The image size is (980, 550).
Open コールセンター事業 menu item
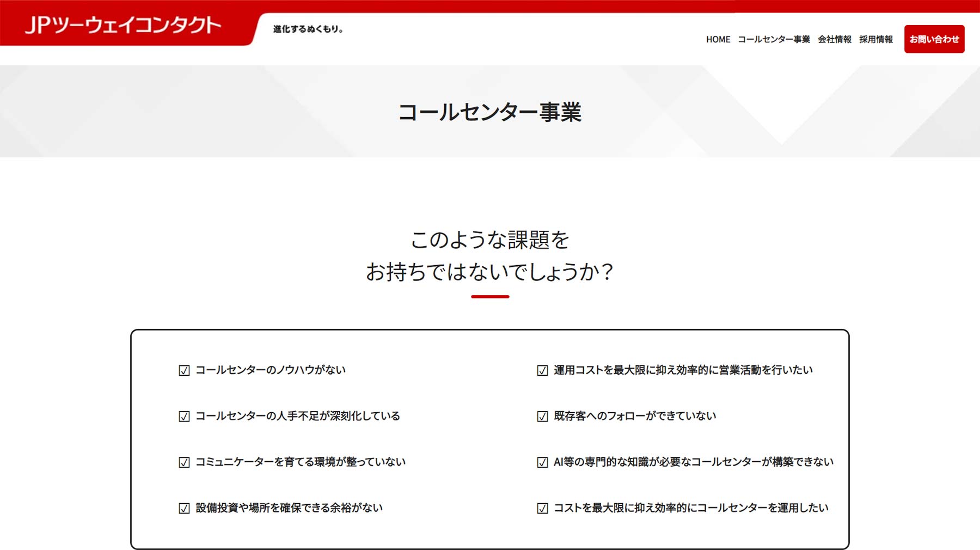pos(774,39)
